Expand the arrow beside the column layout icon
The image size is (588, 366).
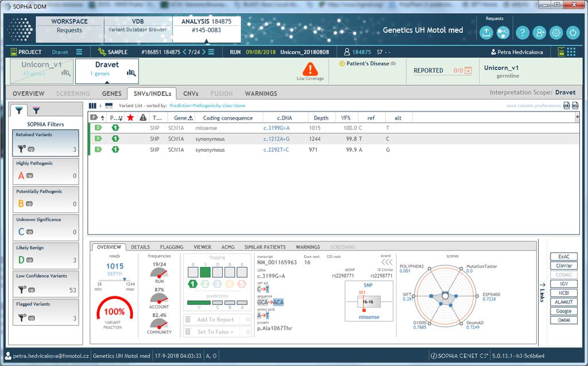100,106
